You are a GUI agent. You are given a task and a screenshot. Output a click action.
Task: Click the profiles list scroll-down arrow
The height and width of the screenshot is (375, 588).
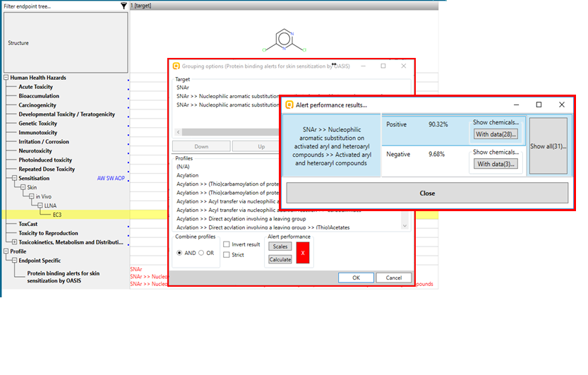pyautogui.click(x=404, y=226)
